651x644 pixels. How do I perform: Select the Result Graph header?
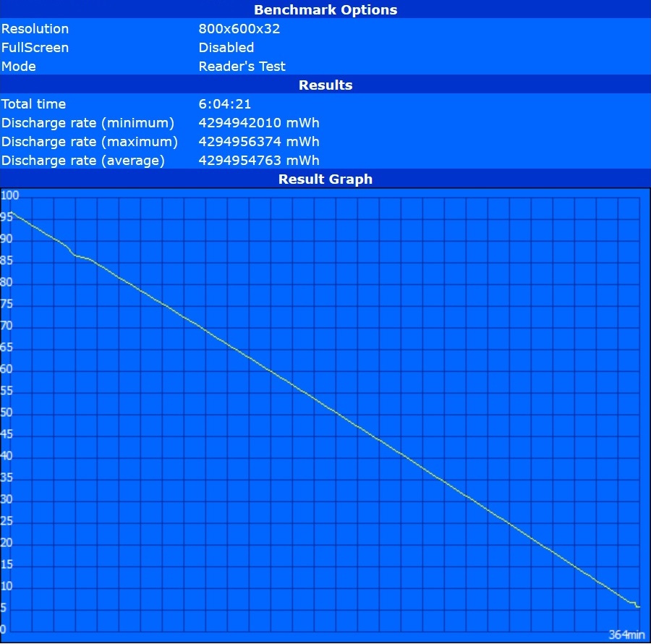(325, 179)
